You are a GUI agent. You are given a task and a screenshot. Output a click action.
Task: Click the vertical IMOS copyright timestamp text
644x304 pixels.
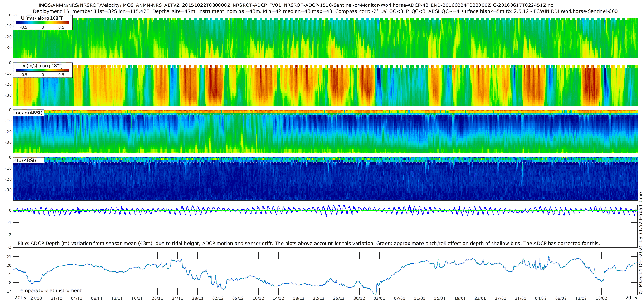pyautogui.click(x=641, y=243)
